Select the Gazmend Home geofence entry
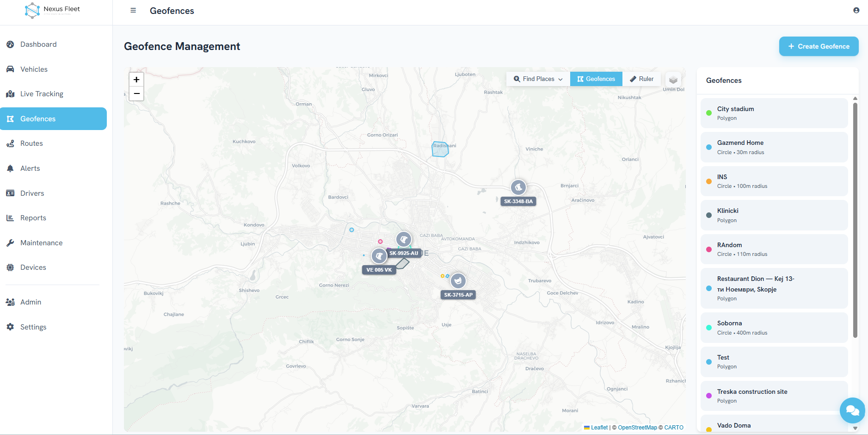868x435 pixels. (774, 147)
